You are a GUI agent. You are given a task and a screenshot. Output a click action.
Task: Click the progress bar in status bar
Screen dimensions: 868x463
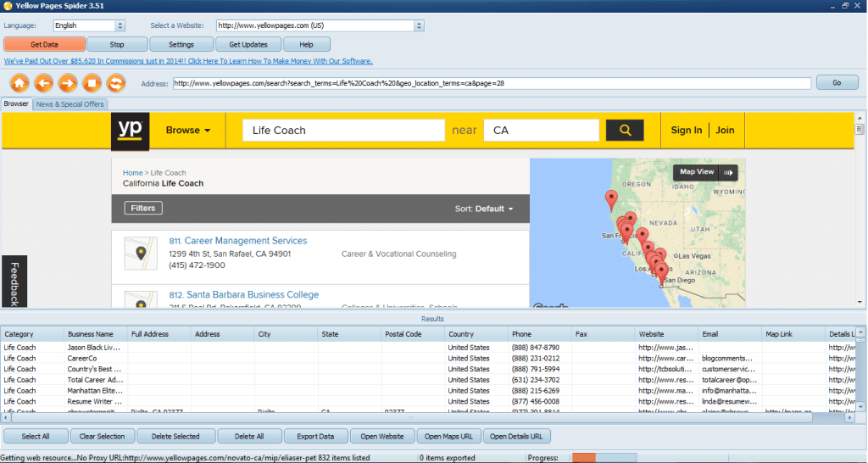pos(604,458)
